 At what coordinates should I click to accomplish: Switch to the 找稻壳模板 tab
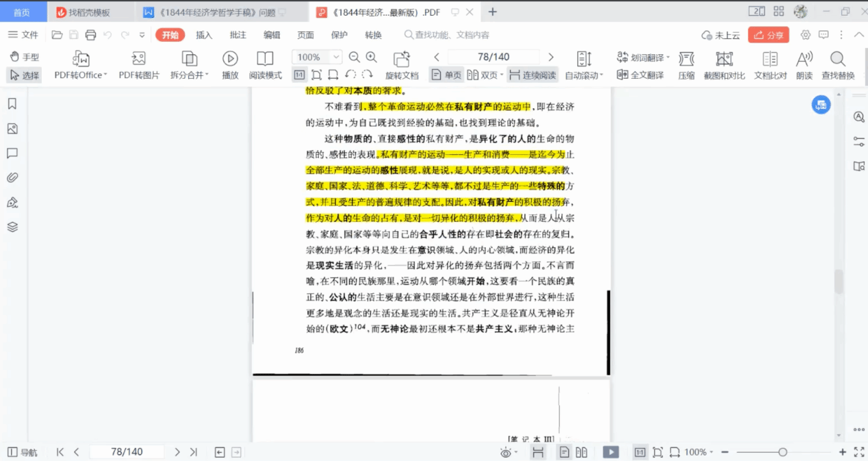89,12
